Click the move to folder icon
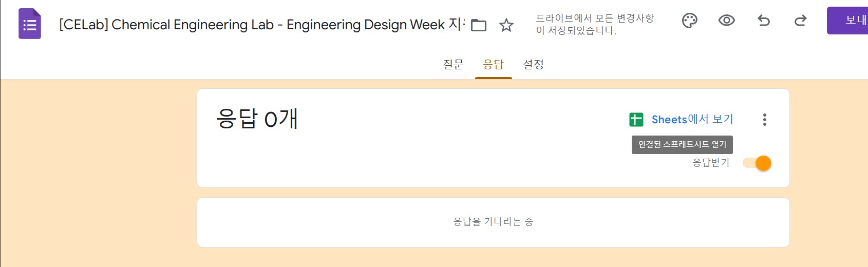Screen dimensions: 868x267 pyautogui.click(x=479, y=25)
